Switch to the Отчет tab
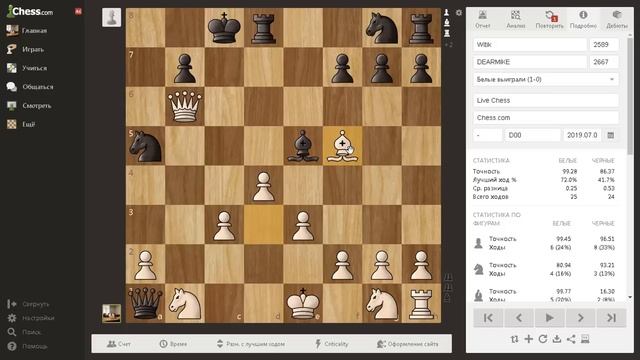640x360 pixels. [482, 20]
